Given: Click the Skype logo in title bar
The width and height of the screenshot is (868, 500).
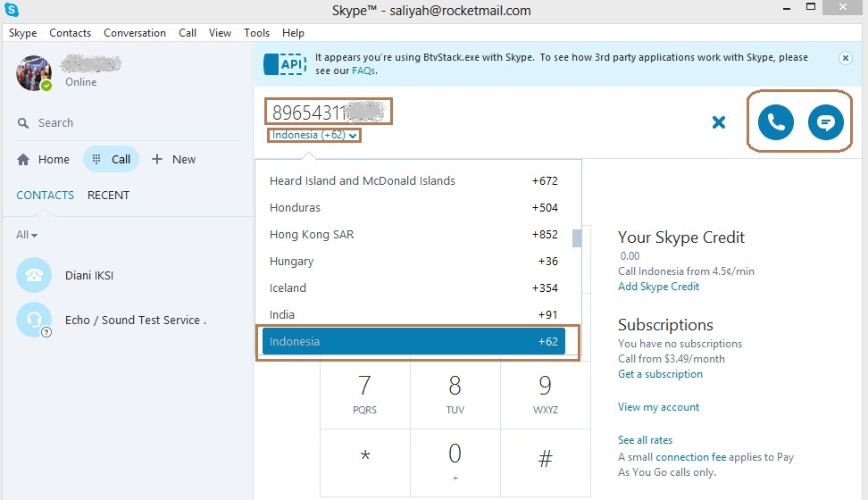Looking at the screenshot, I should pos(11,10).
